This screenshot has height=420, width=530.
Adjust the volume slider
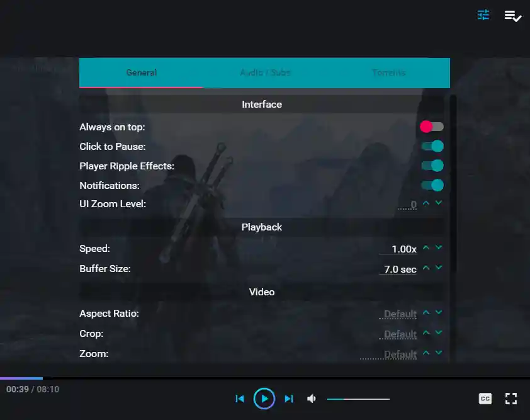coord(358,399)
